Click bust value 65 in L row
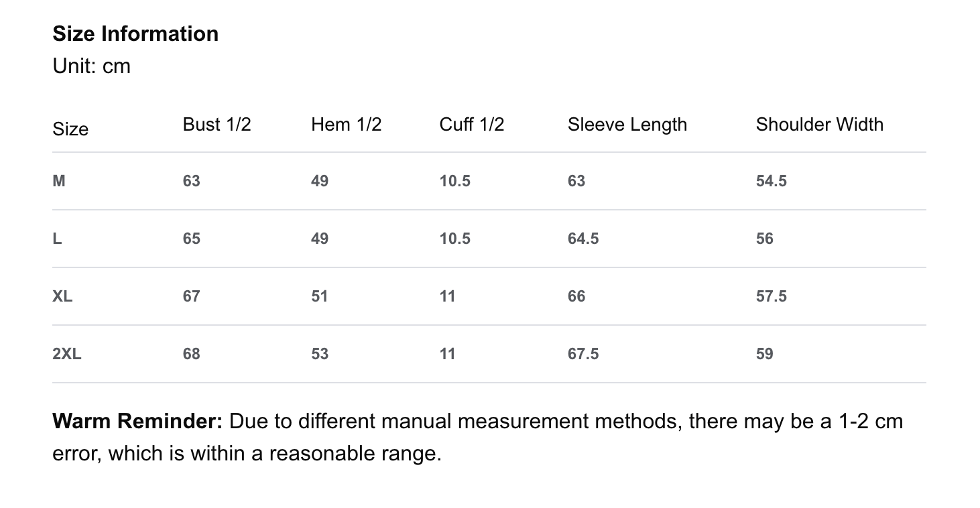The image size is (980, 508). [191, 239]
